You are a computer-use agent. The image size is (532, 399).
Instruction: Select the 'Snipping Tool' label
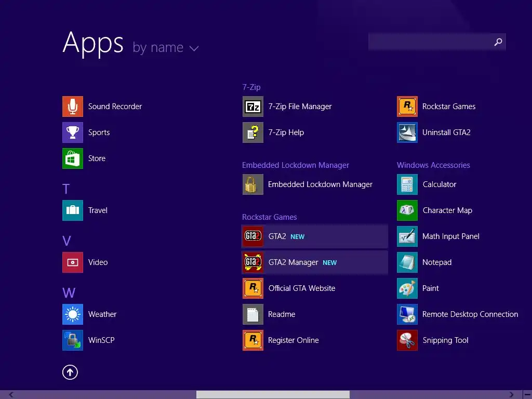tap(445, 340)
